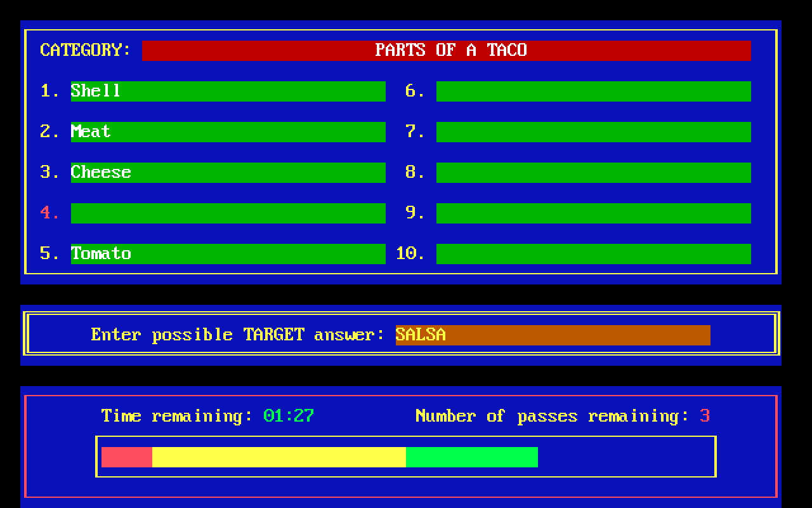Screen dimensions: 812x508
Task: Click the empty green bar for slot 8
Action: [x=593, y=172]
